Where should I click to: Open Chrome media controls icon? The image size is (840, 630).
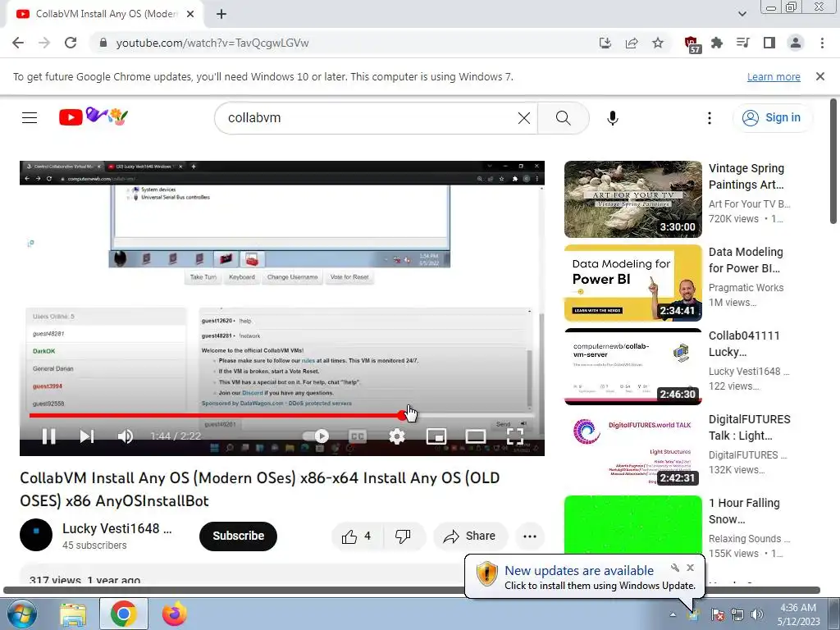[742, 43]
